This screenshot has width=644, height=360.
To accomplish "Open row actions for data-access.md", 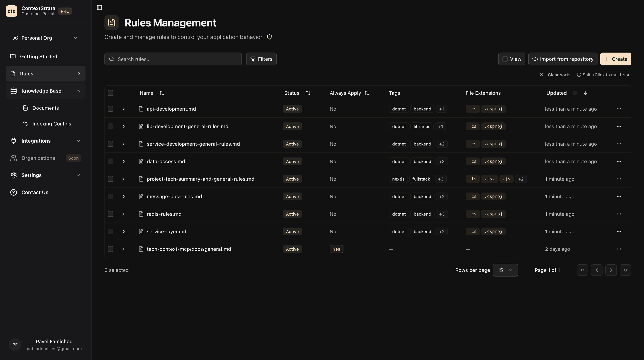I will 619,161.
